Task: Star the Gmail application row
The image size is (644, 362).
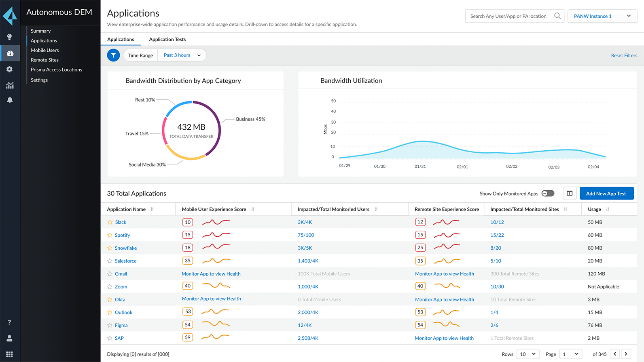Action: (x=110, y=274)
